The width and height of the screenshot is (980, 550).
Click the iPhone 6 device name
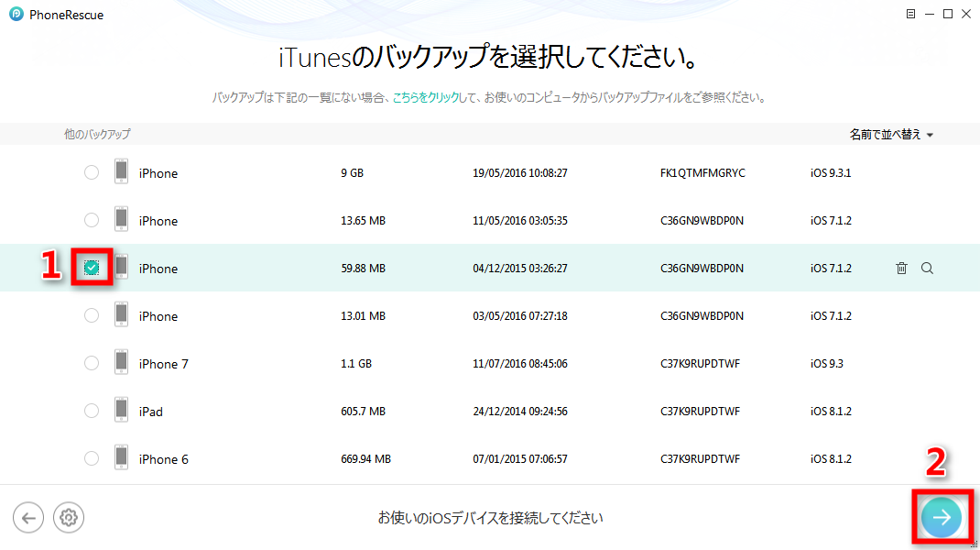[x=163, y=459]
